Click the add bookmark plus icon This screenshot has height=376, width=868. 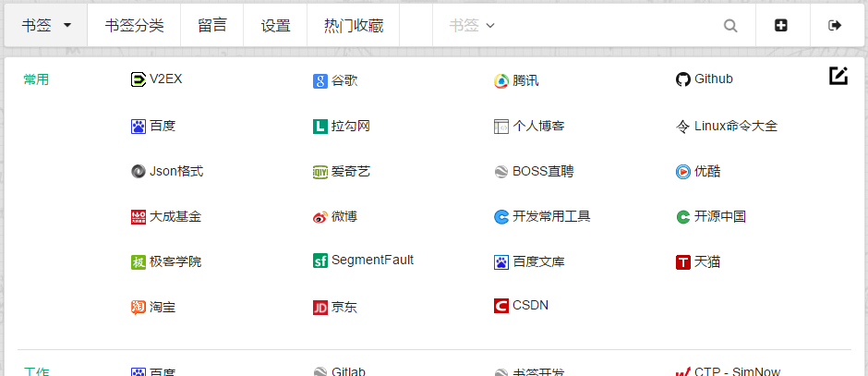[781, 26]
